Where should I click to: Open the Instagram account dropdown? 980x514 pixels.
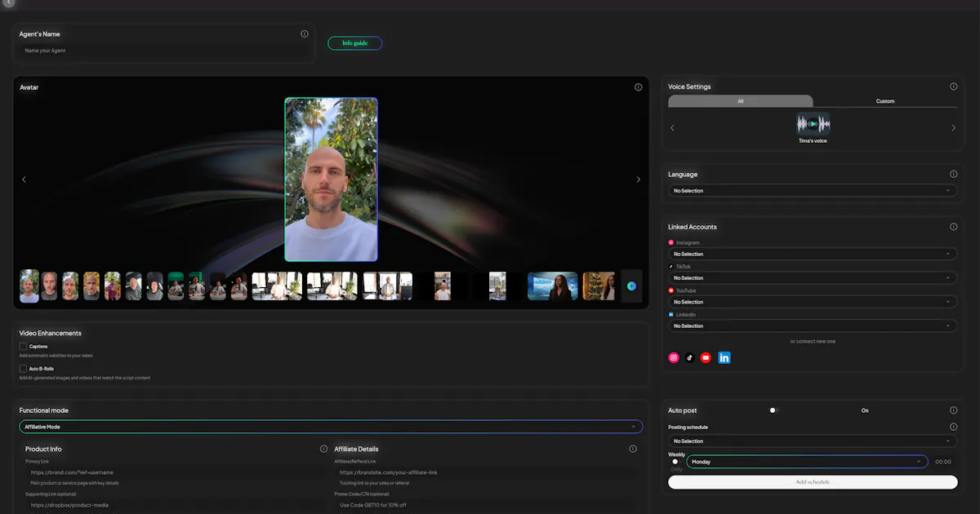813,254
